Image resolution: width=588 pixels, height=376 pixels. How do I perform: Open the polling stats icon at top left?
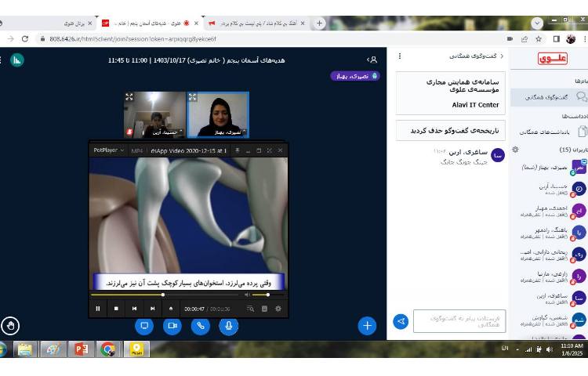[x=16, y=60]
